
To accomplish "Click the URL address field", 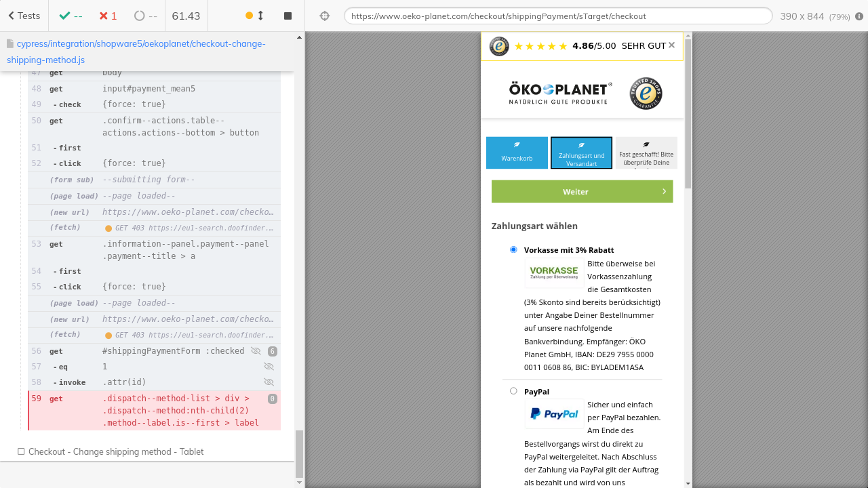I will 557,16.
